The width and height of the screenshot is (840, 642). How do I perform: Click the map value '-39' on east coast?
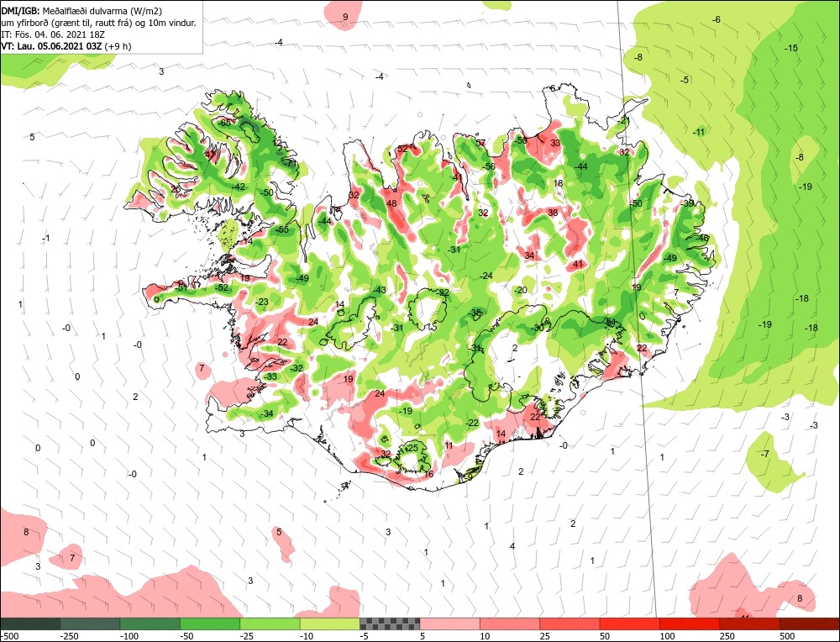(687, 203)
